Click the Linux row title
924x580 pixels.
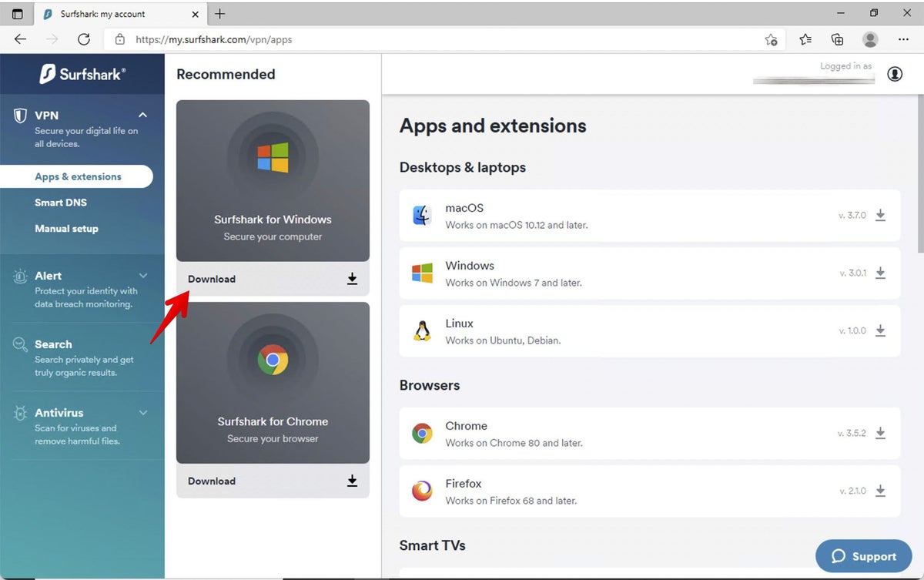point(459,324)
